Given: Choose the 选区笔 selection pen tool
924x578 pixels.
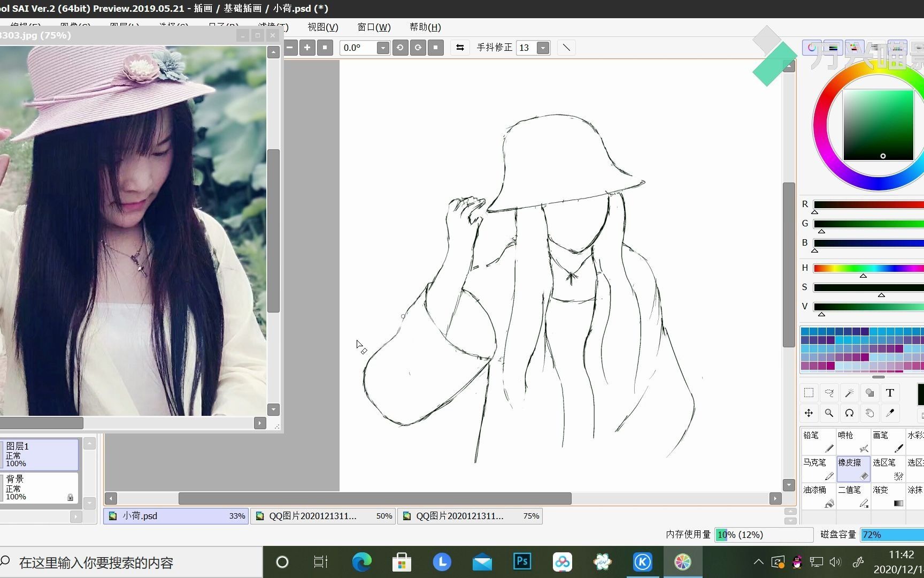Looking at the screenshot, I should coord(888,469).
